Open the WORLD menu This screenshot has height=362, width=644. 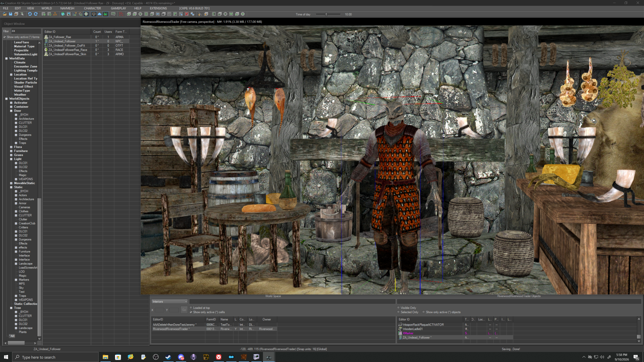[x=47, y=8]
